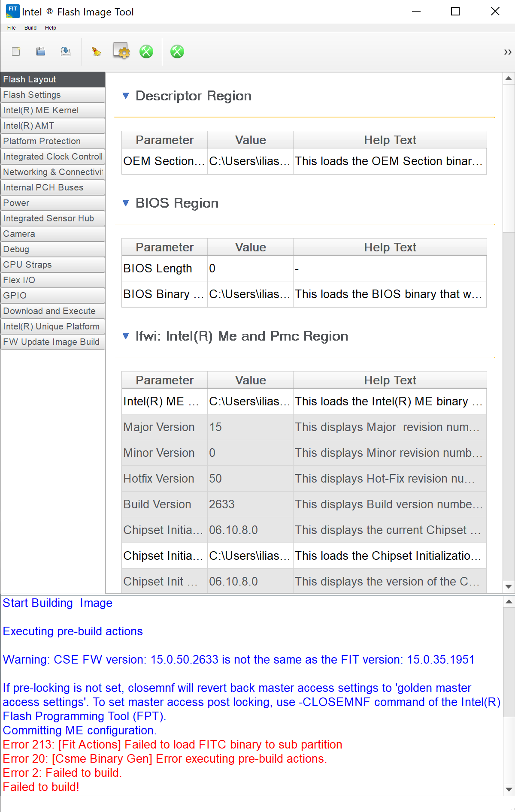The width and height of the screenshot is (515, 812).
Task: Open the Platform Protection tab
Action: pyautogui.click(x=53, y=141)
